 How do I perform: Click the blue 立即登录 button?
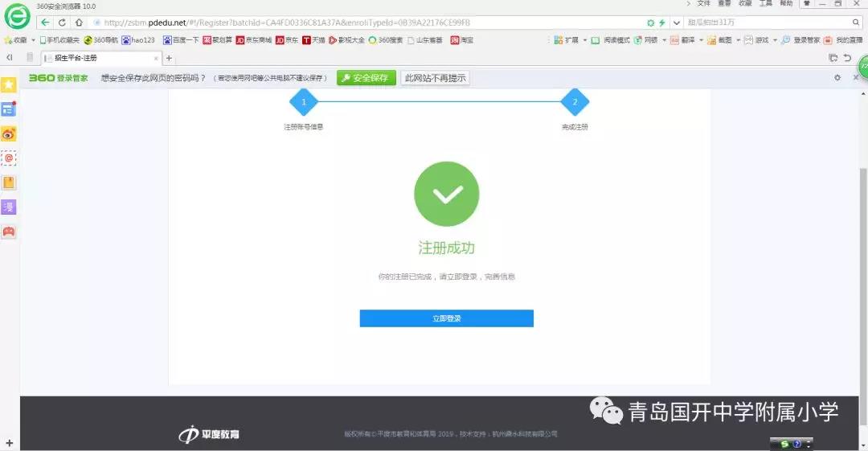pyautogui.click(x=446, y=318)
